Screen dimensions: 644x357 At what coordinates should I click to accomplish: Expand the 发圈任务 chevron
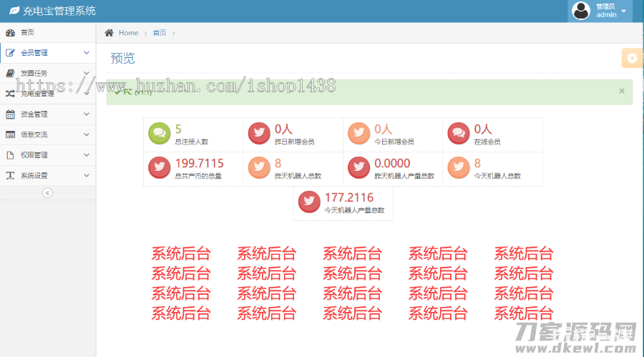click(x=87, y=73)
